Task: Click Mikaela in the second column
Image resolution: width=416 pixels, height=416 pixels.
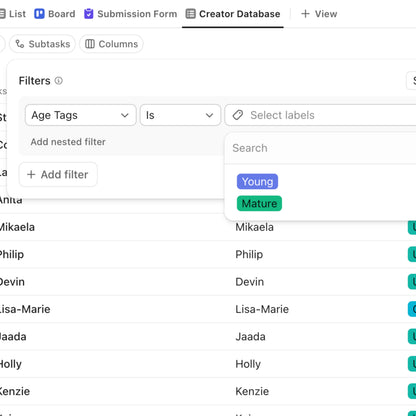Action: (254, 227)
